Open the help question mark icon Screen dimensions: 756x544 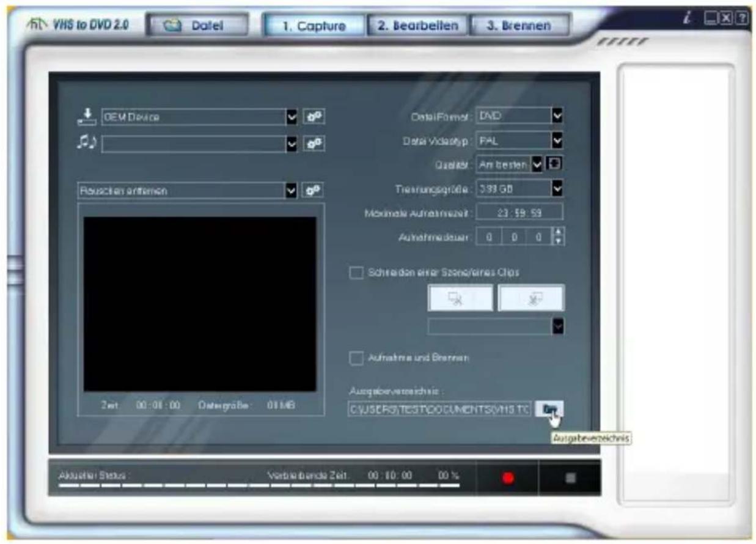coord(741,19)
